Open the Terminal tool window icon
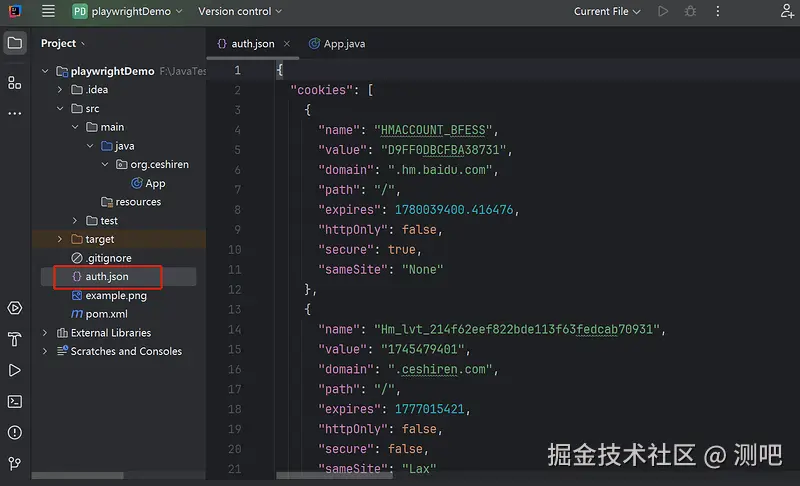 tap(15, 401)
